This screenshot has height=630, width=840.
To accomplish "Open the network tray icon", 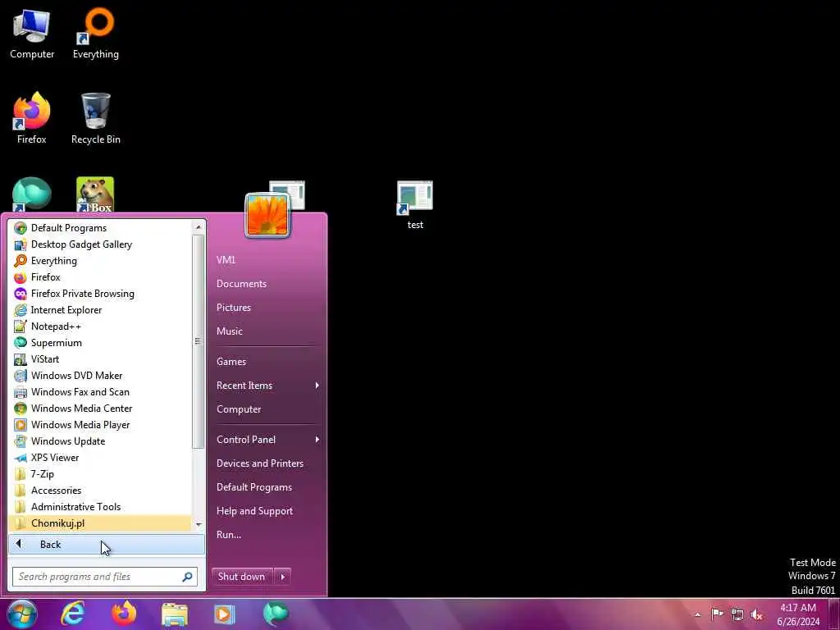I will point(737,614).
